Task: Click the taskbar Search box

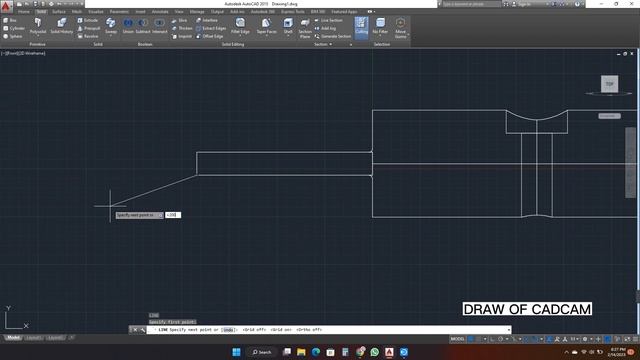Action: pyautogui.click(x=262, y=352)
